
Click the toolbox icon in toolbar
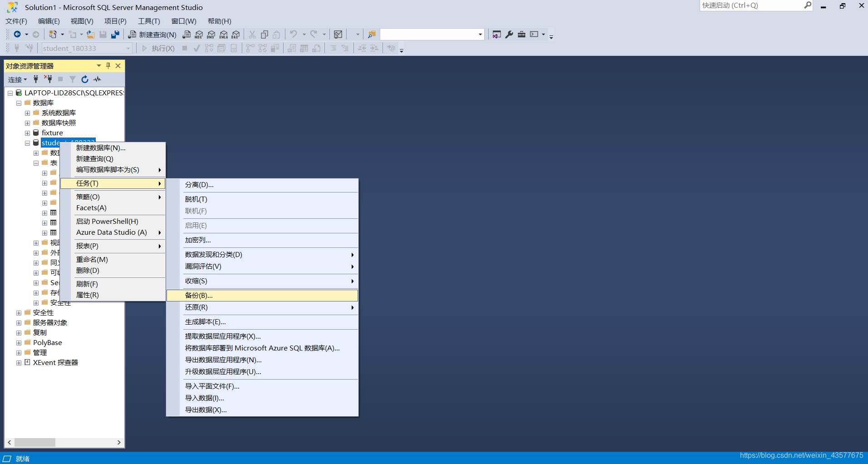point(522,35)
